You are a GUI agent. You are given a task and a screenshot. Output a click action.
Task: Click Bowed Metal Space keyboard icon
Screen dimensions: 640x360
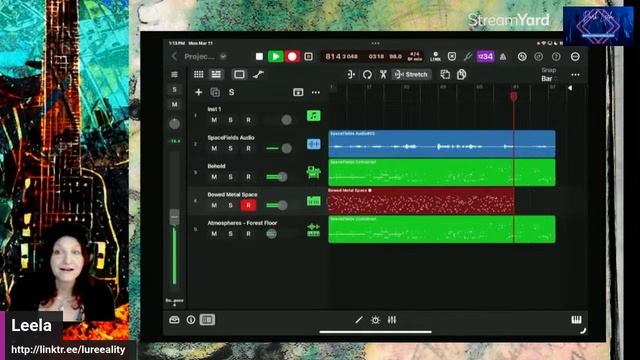pos(313,201)
